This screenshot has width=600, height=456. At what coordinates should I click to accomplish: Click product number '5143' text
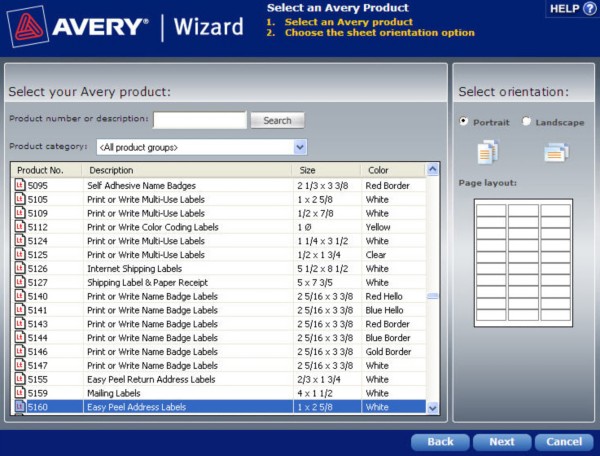38,324
